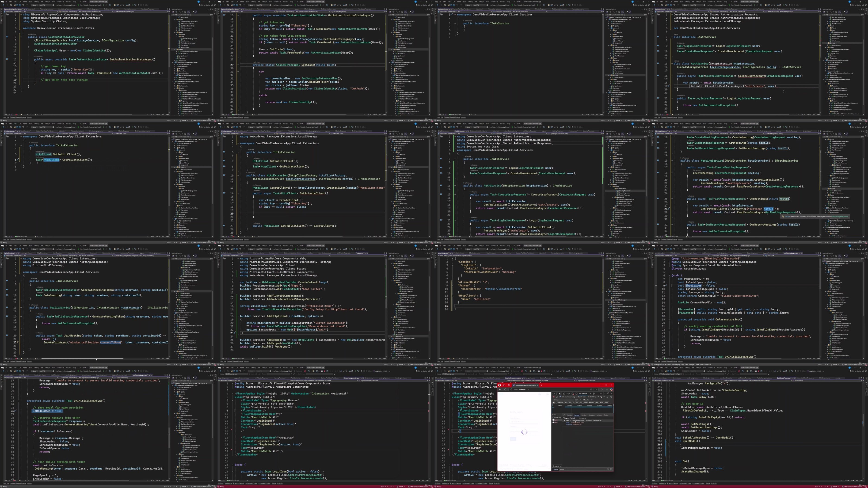Open the Any CPU dropdown in MeetingService.cs frame
The image size is (868, 488).
pos(696,127)
